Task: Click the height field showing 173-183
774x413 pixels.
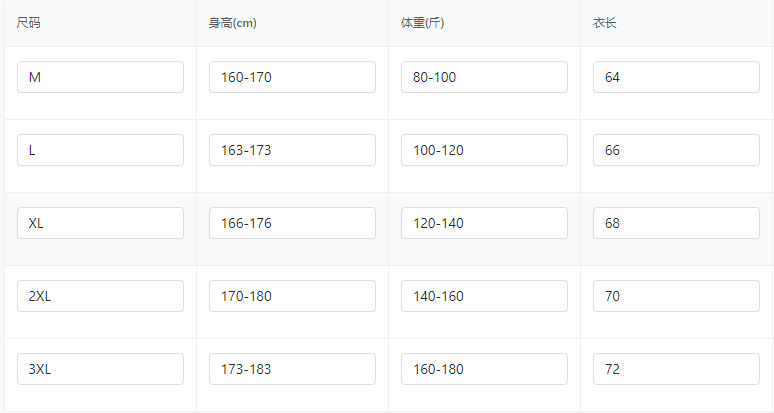Action: 292,369
